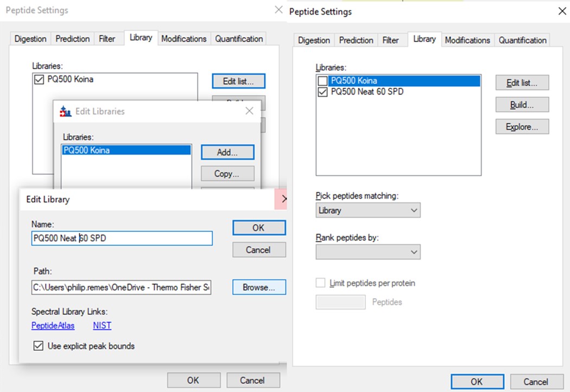Screen dimensions: 570x392
Task: Open the Pick peptides matching dropdown
Action: [368, 210]
